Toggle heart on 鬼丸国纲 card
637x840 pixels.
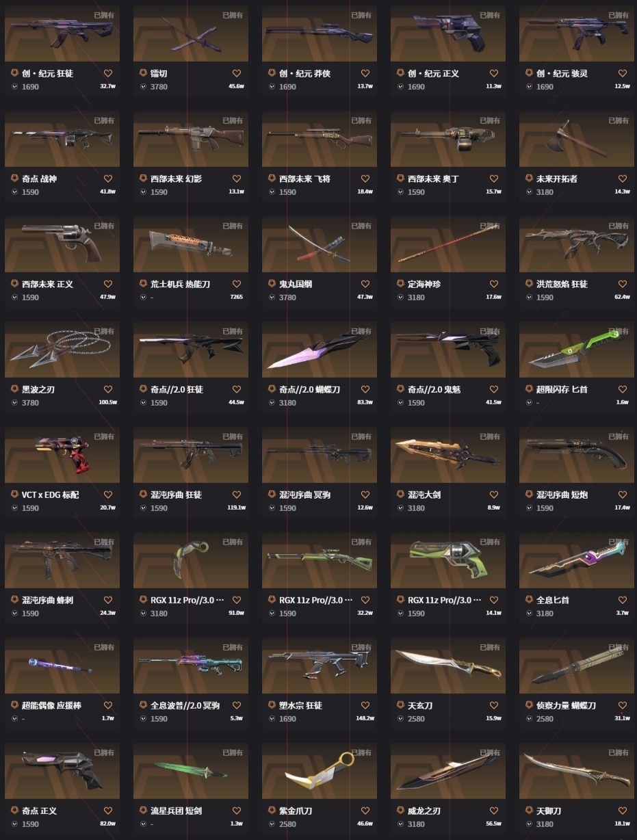[x=365, y=284]
